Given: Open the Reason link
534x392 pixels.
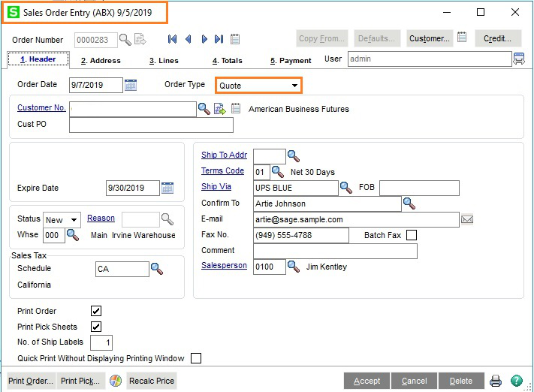Looking at the screenshot, I should click(x=101, y=218).
